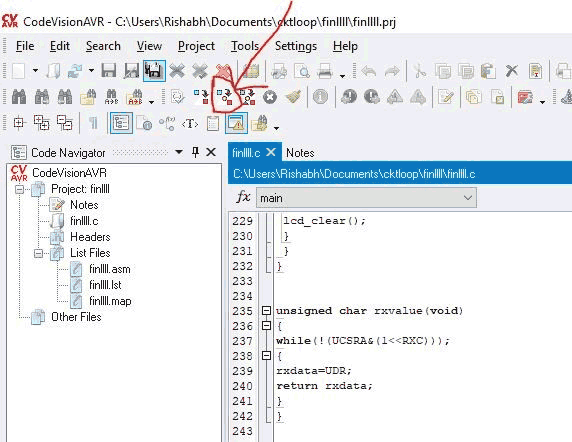572x442 pixels.
Task: Select finllll.lst list file
Action: click(105, 285)
